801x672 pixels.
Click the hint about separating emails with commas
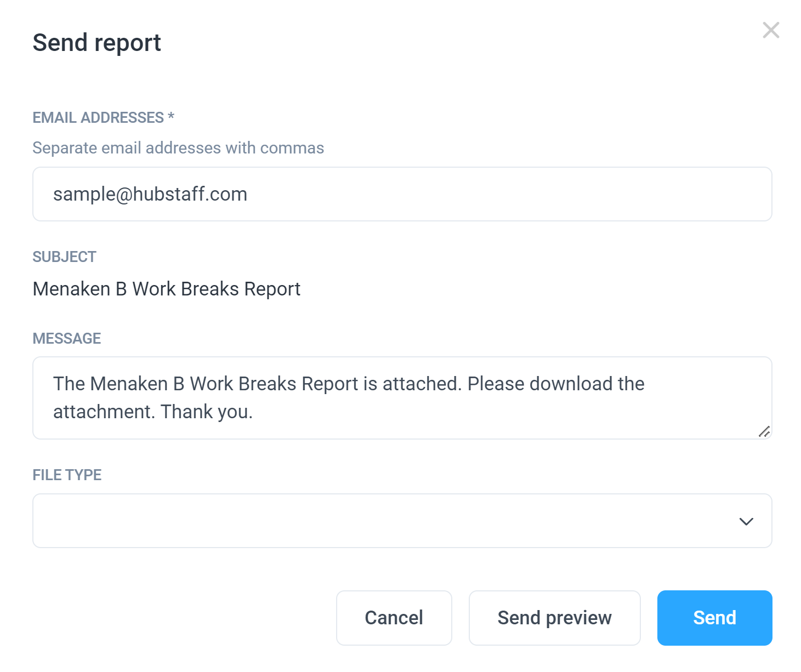pos(178,148)
